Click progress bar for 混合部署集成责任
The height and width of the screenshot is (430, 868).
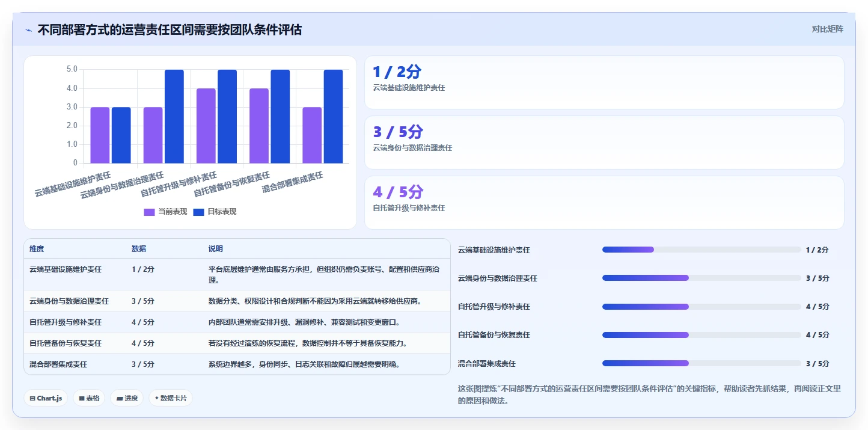click(701, 363)
